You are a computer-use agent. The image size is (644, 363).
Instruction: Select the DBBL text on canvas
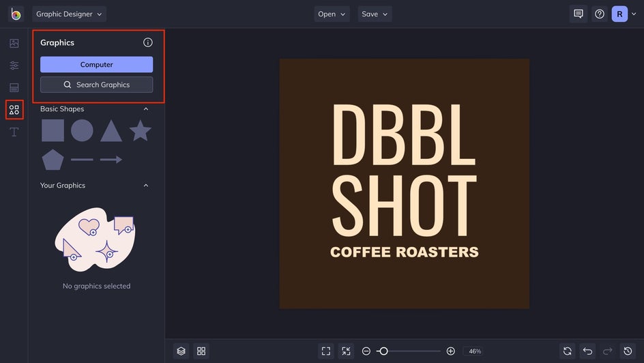(404, 134)
